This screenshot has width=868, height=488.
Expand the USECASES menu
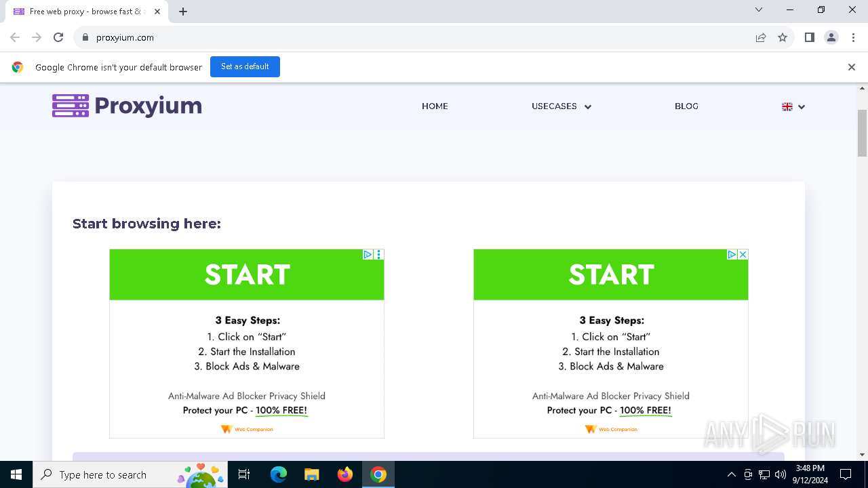[561, 106]
